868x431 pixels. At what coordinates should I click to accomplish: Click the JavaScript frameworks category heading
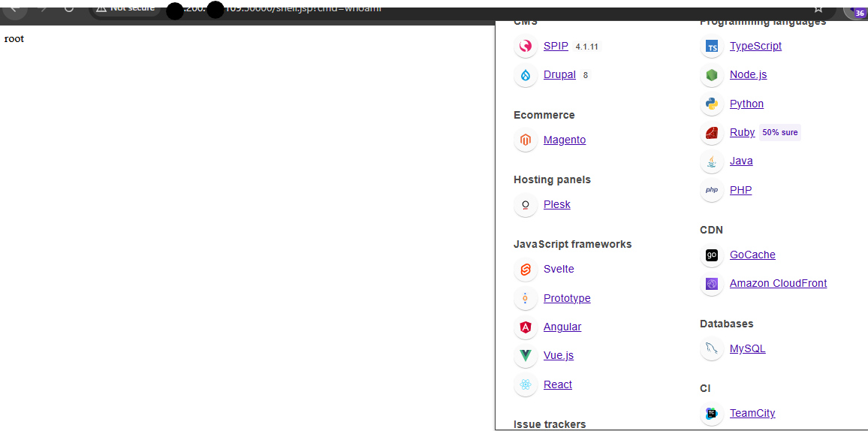[x=572, y=245]
